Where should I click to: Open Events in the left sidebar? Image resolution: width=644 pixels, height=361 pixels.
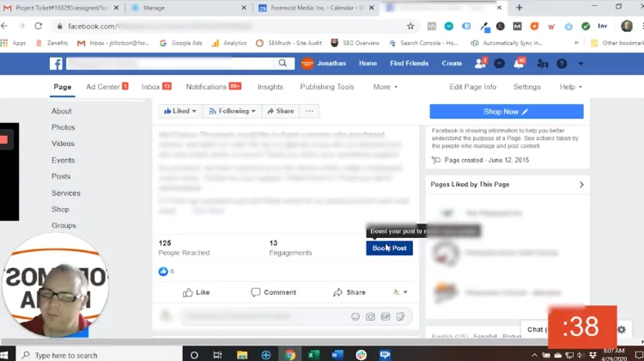(64, 161)
